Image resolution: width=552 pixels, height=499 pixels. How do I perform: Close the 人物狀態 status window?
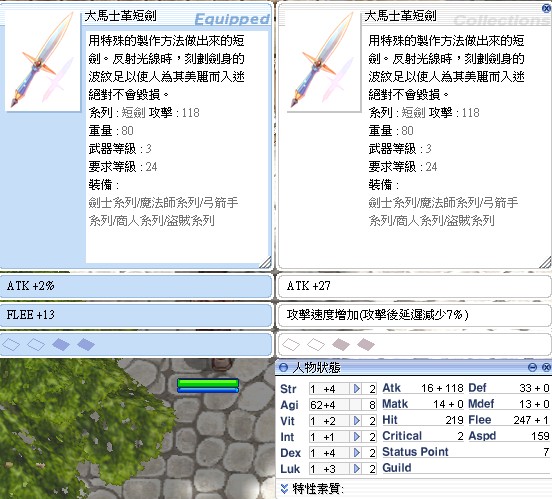click(x=546, y=368)
